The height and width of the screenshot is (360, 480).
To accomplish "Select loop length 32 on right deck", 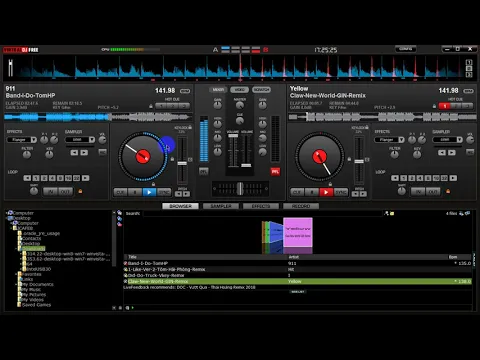I will click(444, 178).
